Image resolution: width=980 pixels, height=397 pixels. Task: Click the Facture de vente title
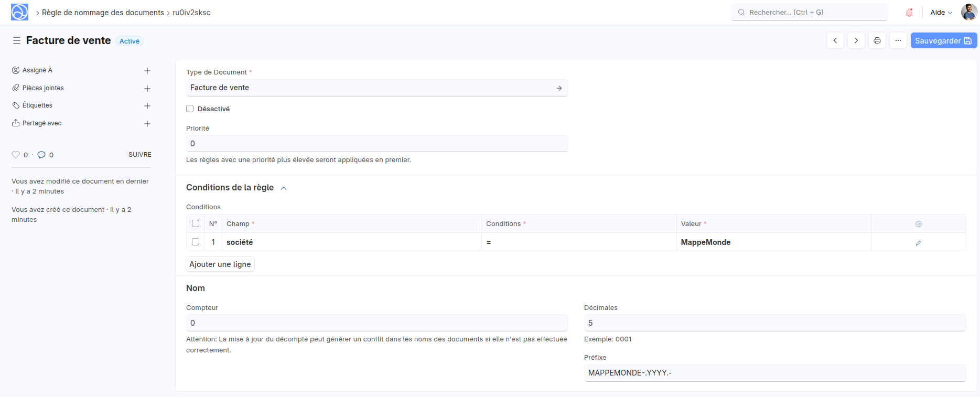point(69,40)
